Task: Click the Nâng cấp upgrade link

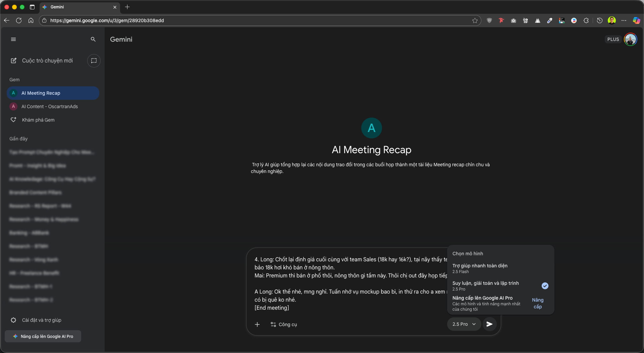Action: (537, 303)
